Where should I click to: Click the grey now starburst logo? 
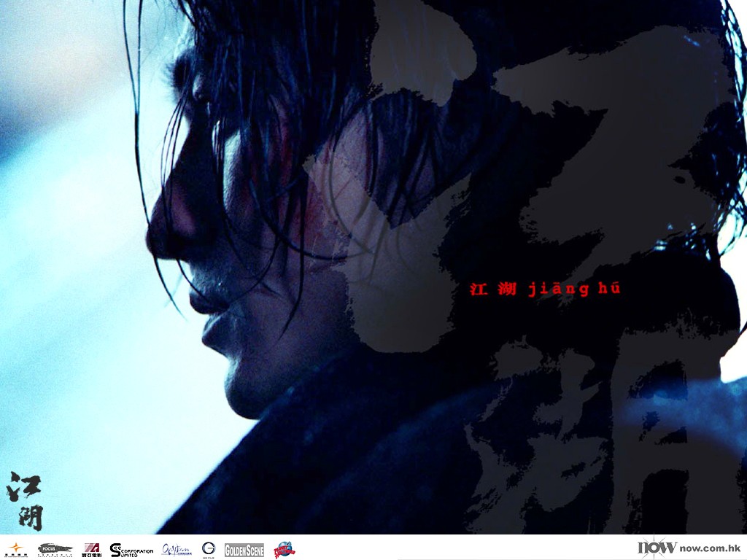coord(657,547)
